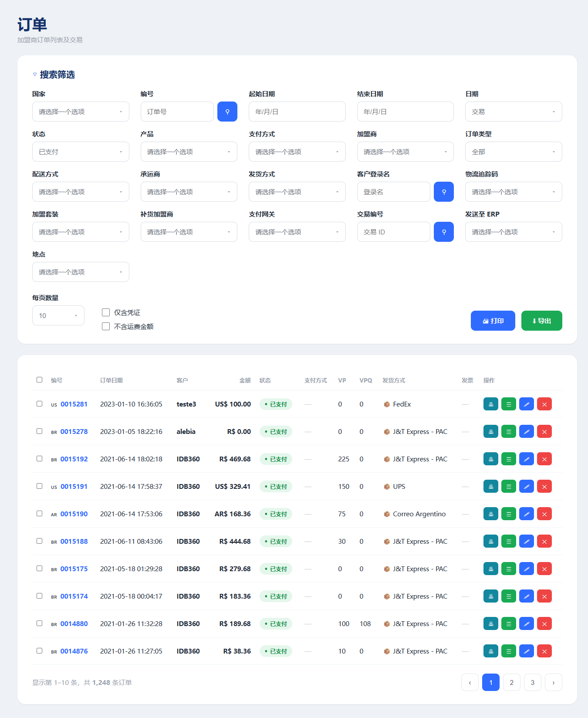588x718 pixels.
Task: Check the box for order 0015174
Action: pos(40,596)
